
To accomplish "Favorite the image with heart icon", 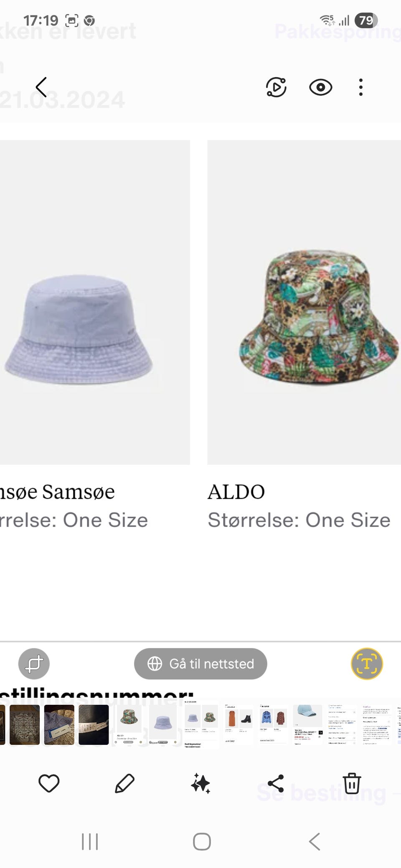I will (x=49, y=783).
